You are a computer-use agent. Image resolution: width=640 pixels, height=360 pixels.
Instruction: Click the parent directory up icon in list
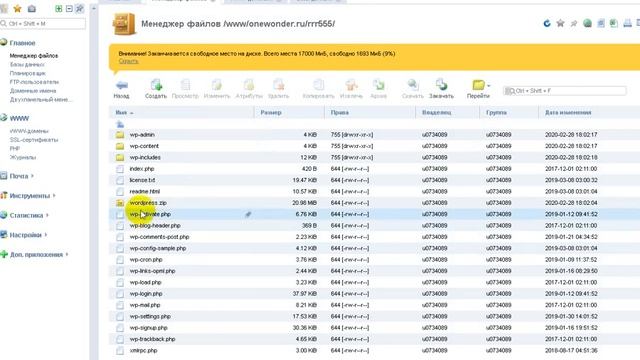coord(120,124)
